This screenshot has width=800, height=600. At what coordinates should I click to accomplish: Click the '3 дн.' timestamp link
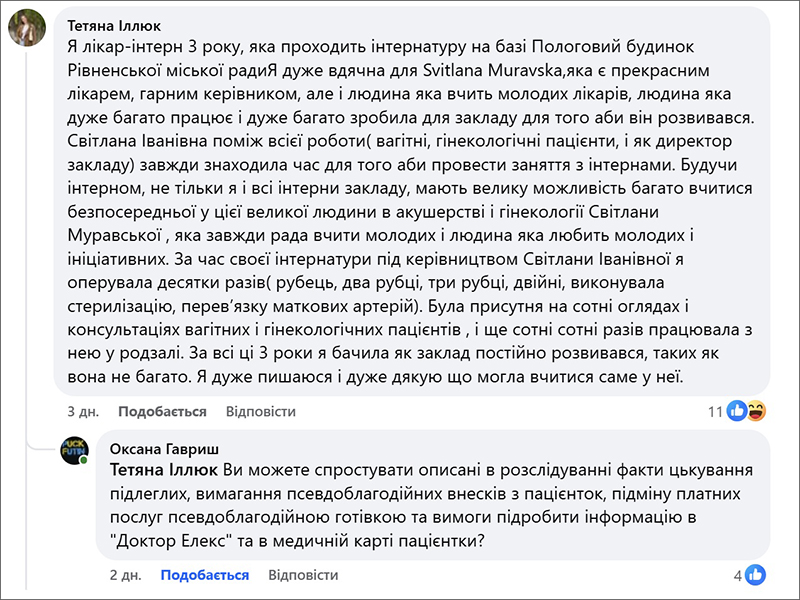81,411
